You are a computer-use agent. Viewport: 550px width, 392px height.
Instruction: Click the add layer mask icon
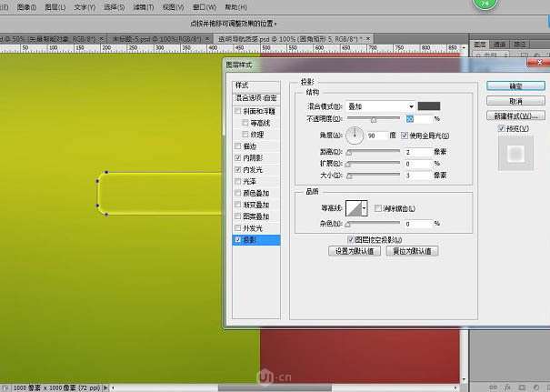522,387
